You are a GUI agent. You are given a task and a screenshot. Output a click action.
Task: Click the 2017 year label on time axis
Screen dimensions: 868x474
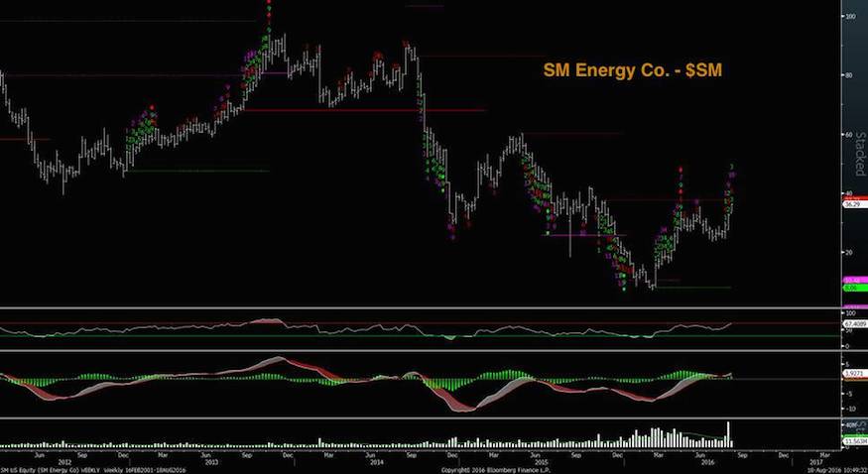coord(816,460)
